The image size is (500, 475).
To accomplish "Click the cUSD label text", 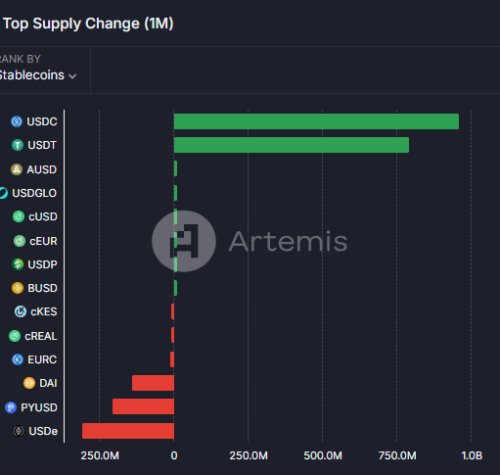I will (x=43, y=217).
